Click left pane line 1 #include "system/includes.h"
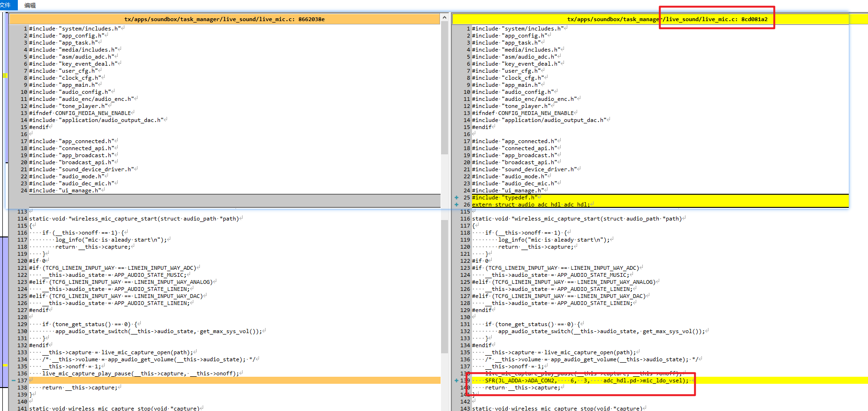868x411 pixels. point(75,29)
